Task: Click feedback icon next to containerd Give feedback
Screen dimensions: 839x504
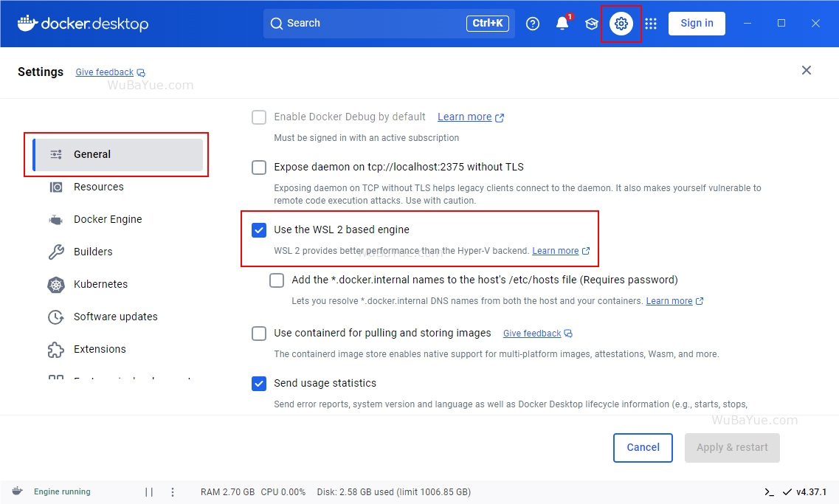Action: point(568,334)
